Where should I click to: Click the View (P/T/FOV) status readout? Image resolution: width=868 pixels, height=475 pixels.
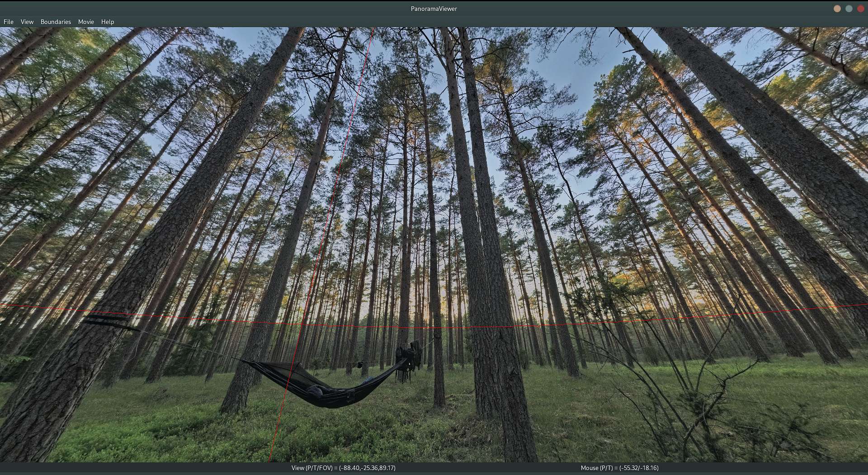[344, 468]
